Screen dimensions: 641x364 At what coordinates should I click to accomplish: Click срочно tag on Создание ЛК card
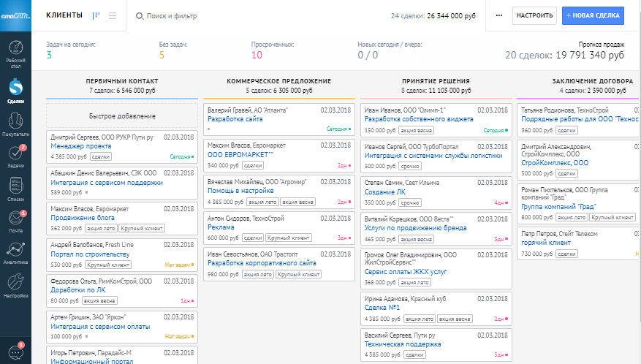click(410, 203)
